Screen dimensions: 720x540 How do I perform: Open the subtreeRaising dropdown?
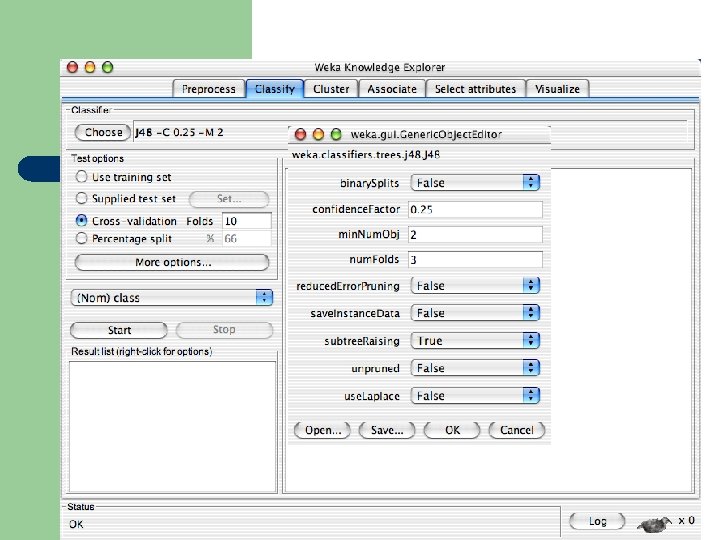(x=475, y=340)
